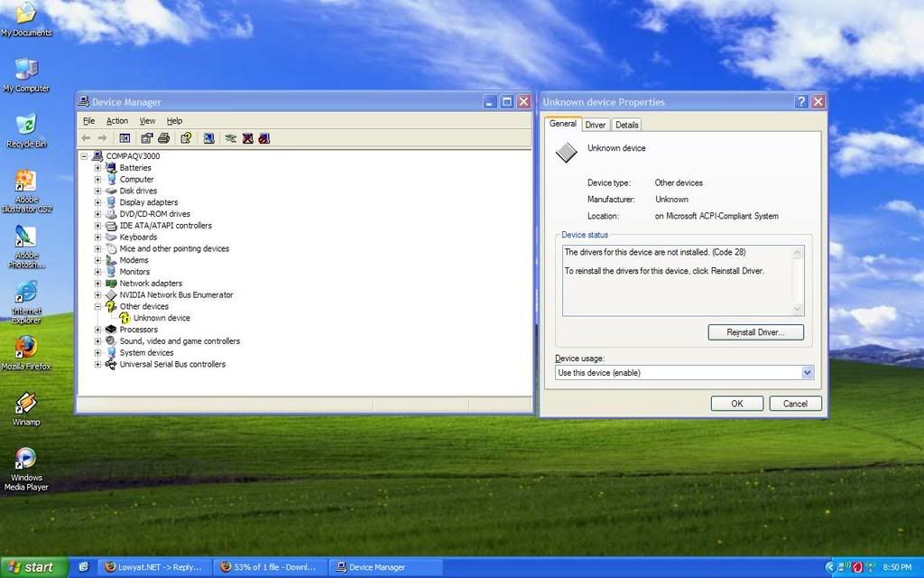Switch to the Driver tab
Viewport: 924px width, 578px height.
[x=596, y=124]
